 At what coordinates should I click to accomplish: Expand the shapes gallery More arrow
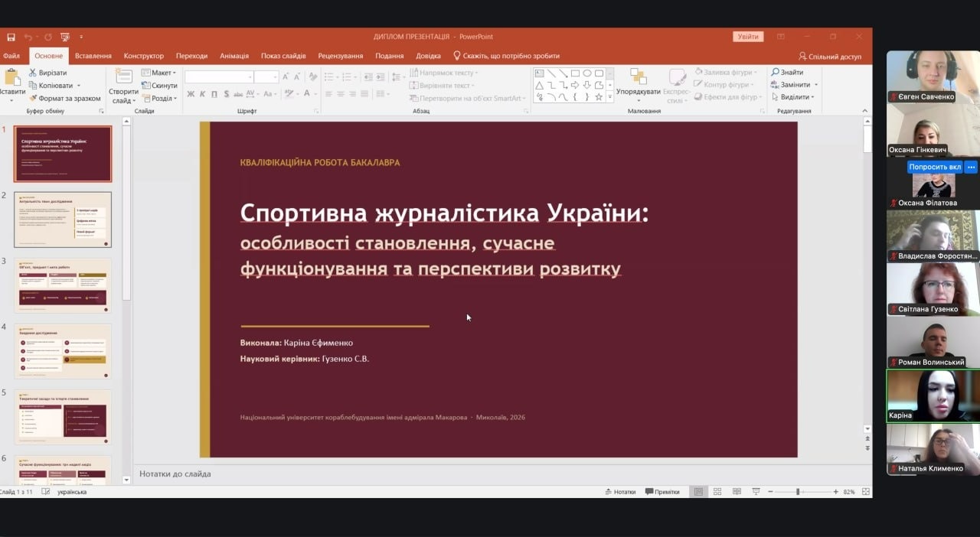click(x=610, y=97)
